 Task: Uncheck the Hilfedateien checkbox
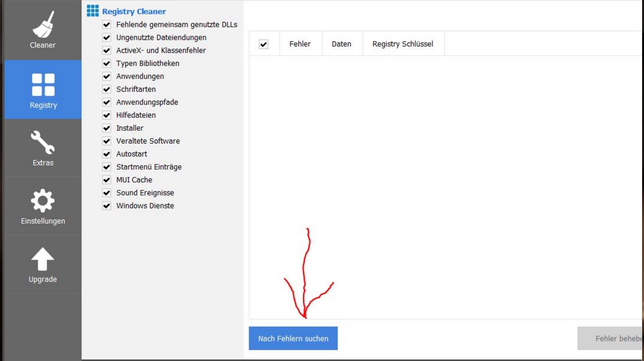(107, 115)
